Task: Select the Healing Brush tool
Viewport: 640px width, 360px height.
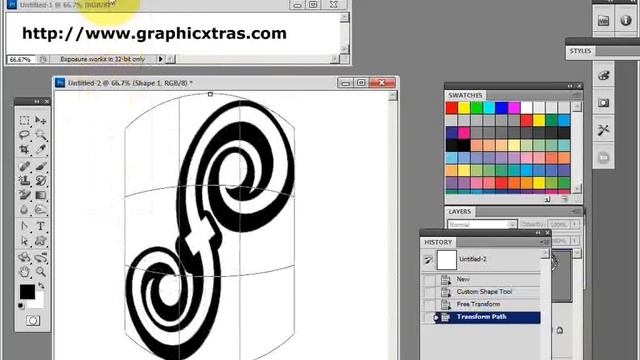Action: click(24, 166)
